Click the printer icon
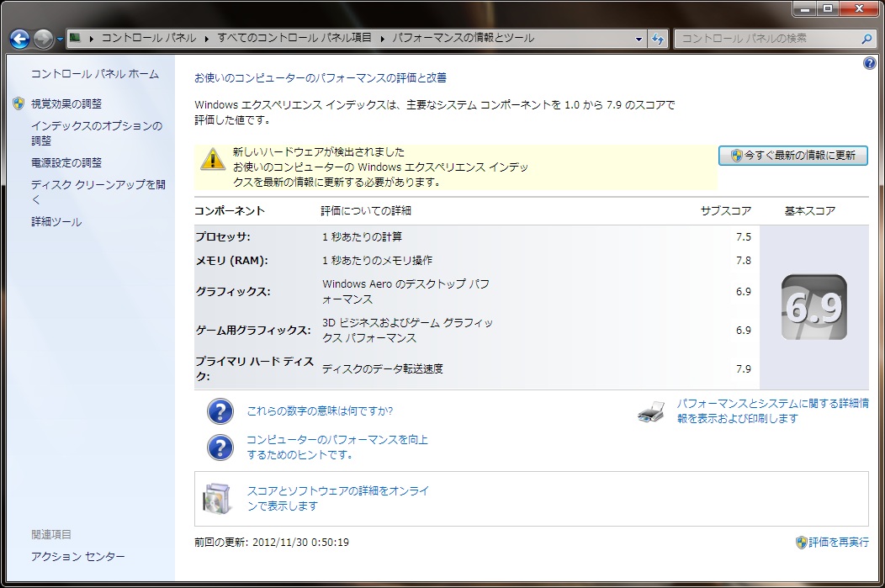 pos(651,412)
